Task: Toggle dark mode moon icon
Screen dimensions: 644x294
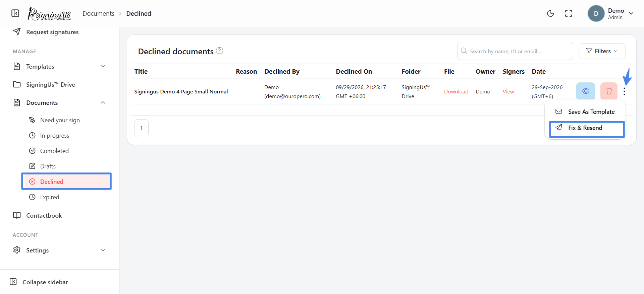Action: click(x=550, y=13)
